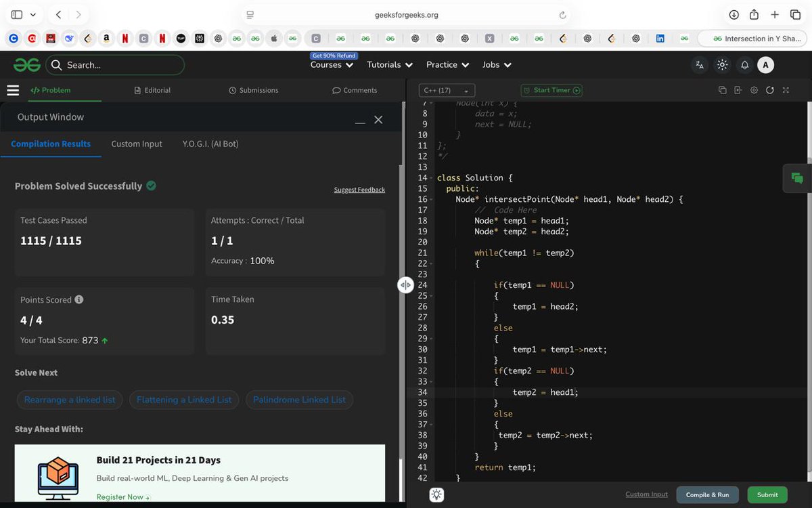Screen dimensions: 812x508
Task: Reset code with the circular arrow icon
Action: coord(769,90)
